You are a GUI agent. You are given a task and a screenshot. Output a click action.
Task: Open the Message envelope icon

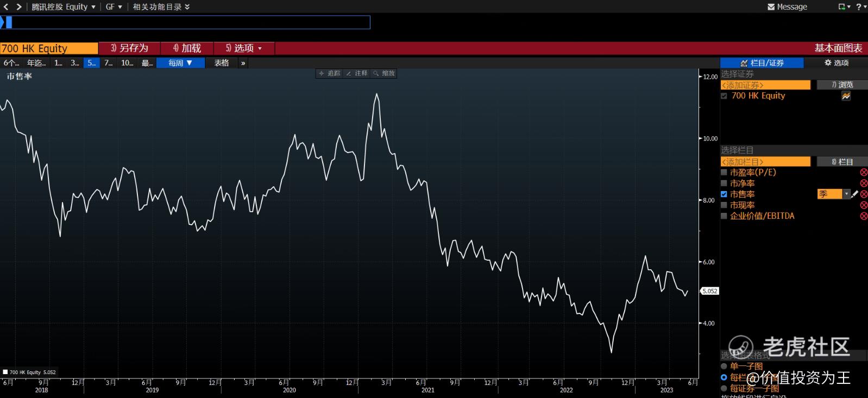click(771, 7)
